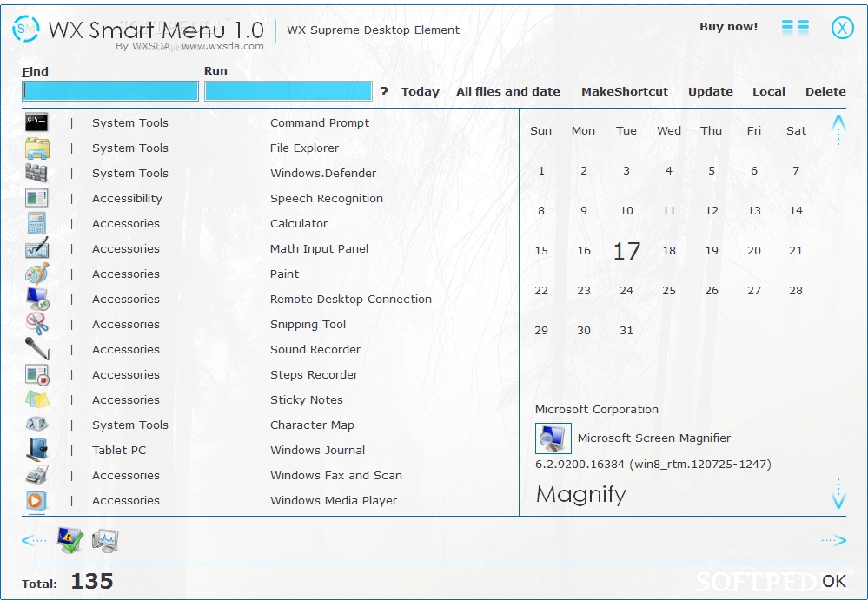The height and width of the screenshot is (600, 868).
Task: Click the question mark help button
Action: [x=384, y=92]
